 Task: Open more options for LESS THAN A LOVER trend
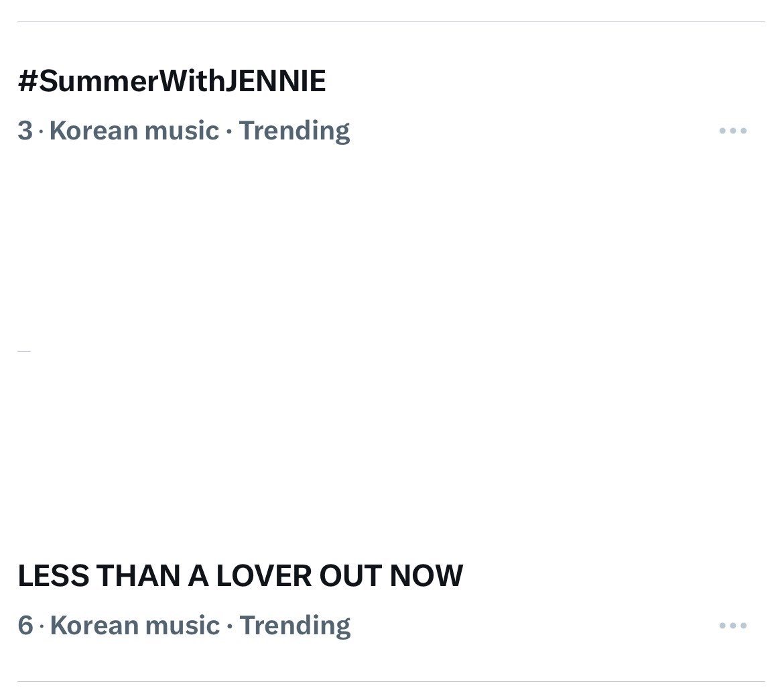pos(732,625)
